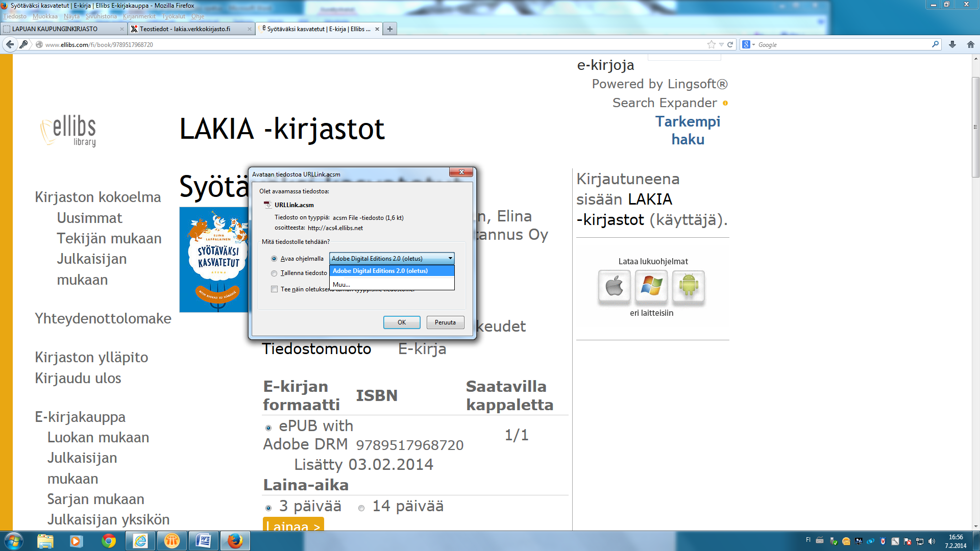Switch to Firefox on the taskbar
The height and width of the screenshot is (551, 980).
[235, 541]
